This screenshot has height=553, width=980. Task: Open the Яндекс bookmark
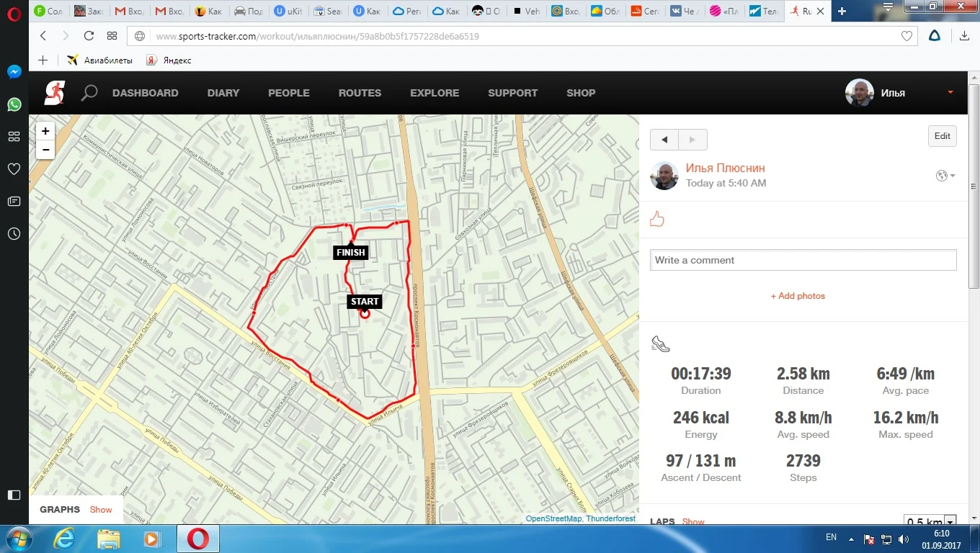click(x=169, y=60)
